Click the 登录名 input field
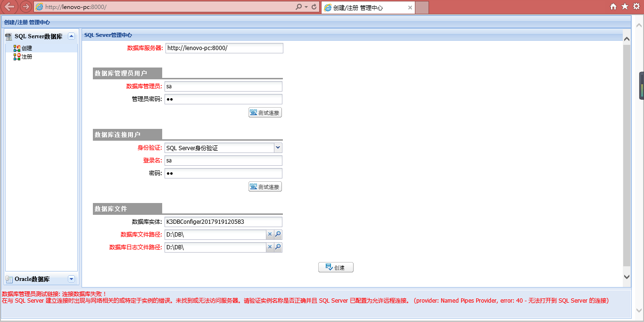The image size is (644, 322). click(x=223, y=161)
